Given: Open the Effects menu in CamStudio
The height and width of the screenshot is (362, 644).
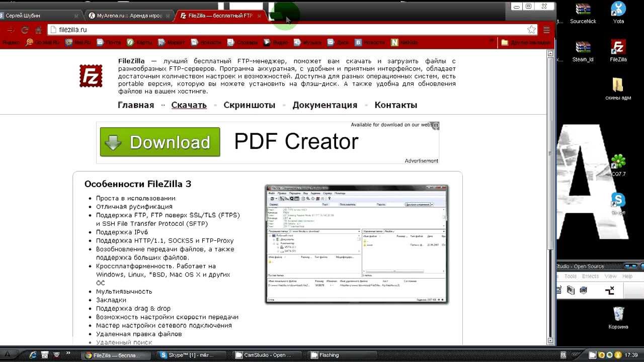Looking at the screenshot, I should pos(591,276).
